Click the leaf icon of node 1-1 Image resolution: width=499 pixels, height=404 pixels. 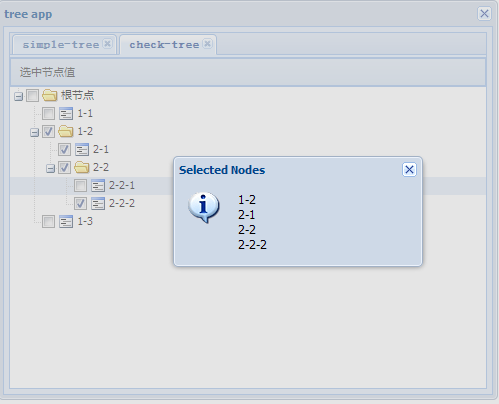pos(66,114)
